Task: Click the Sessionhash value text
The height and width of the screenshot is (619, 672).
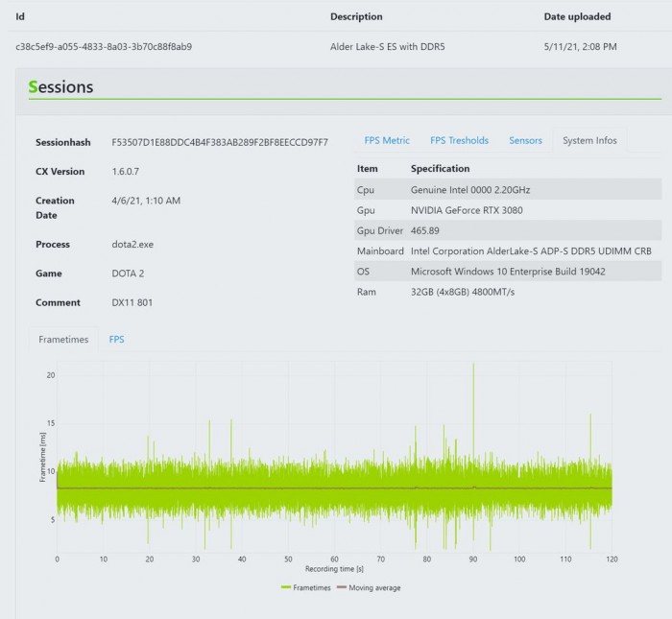Action: tap(220, 143)
